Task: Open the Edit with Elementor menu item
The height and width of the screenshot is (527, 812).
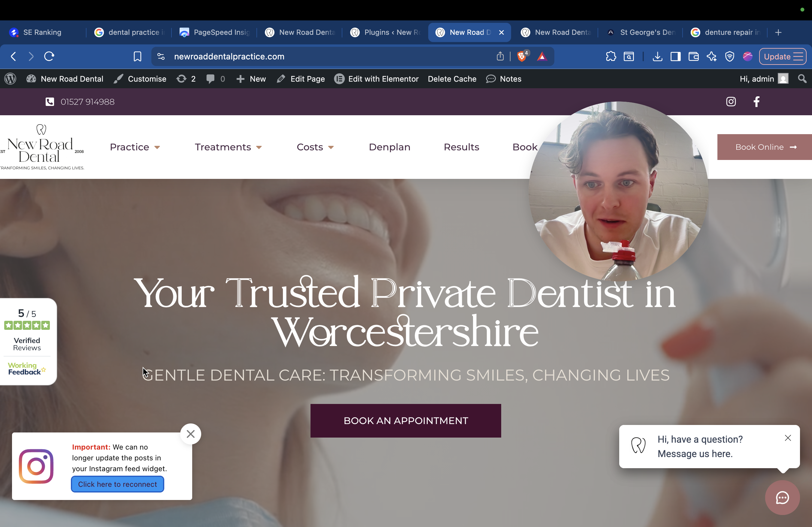Action: pos(376,79)
